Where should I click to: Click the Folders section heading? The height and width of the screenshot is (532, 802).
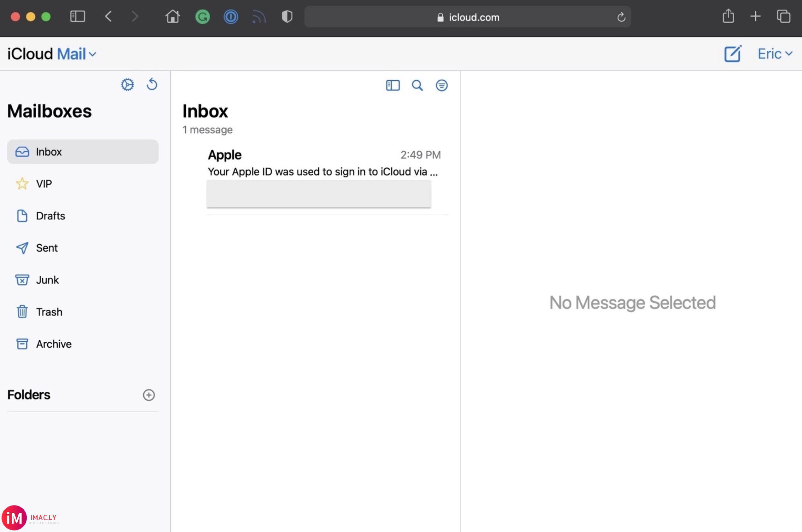tap(29, 395)
